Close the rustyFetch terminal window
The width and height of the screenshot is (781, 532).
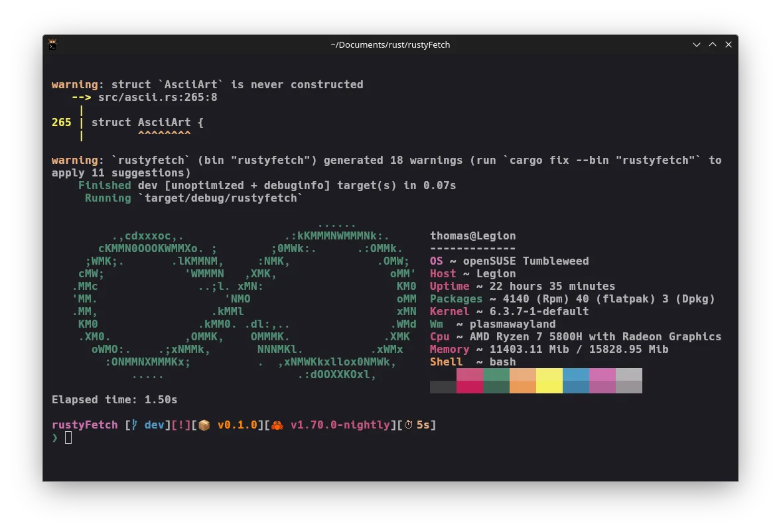coord(728,44)
